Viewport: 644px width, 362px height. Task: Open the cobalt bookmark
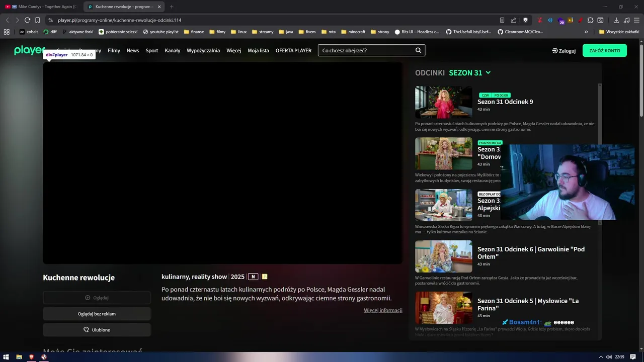29,32
